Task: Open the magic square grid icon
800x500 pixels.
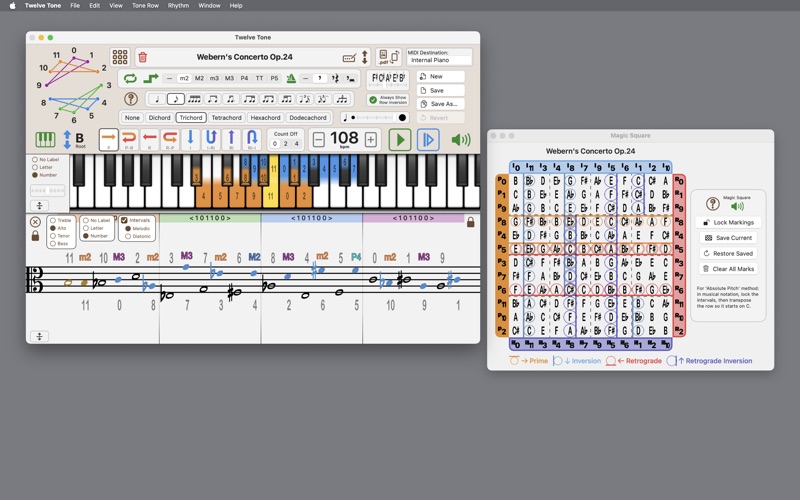Action: (120, 57)
